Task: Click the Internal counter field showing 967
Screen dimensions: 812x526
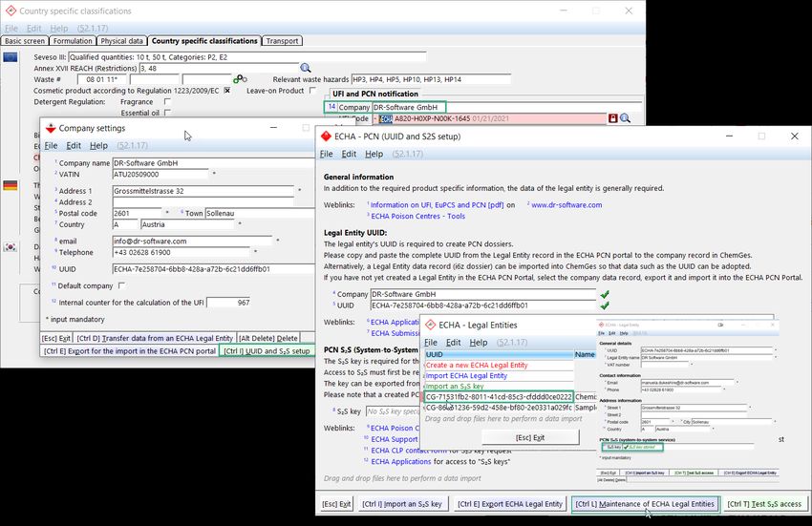Action: pyautogui.click(x=229, y=303)
